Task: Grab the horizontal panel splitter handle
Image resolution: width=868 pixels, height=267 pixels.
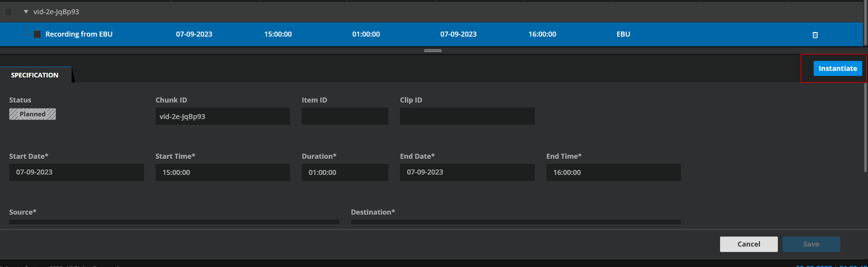Action: click(432, 50)
